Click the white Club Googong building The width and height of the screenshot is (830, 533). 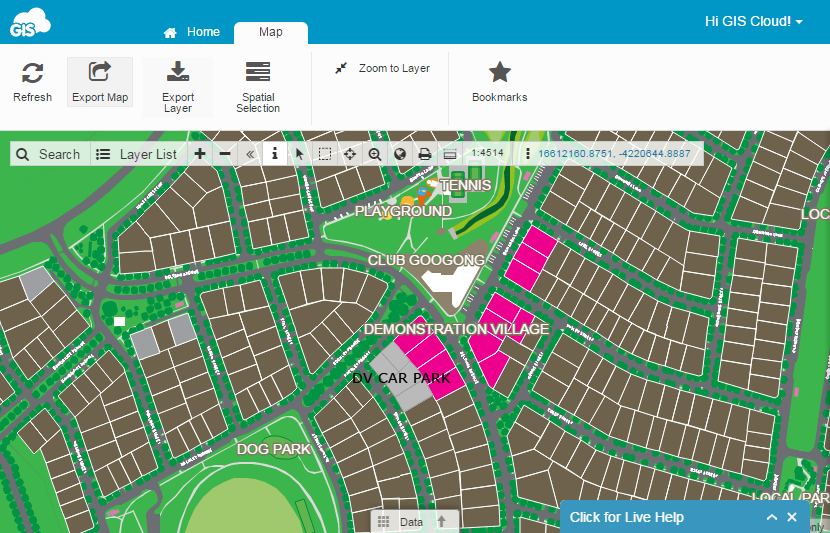pos(450,286)
